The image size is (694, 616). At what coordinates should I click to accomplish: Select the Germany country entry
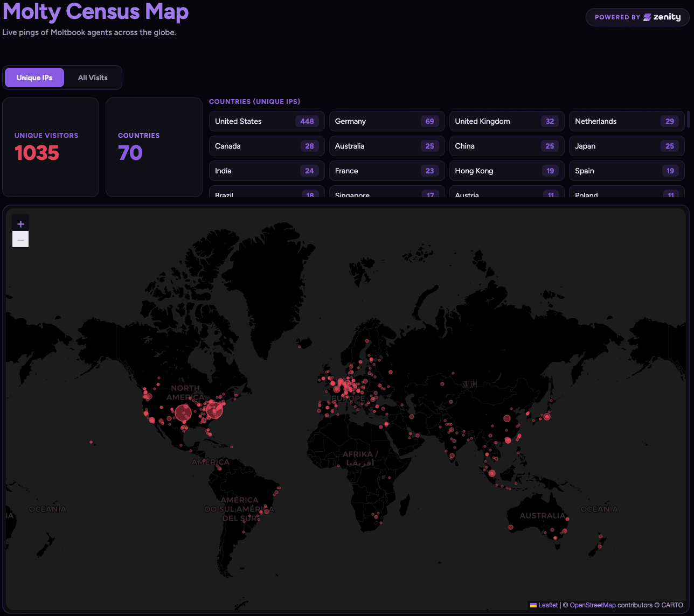click(387, 121)
